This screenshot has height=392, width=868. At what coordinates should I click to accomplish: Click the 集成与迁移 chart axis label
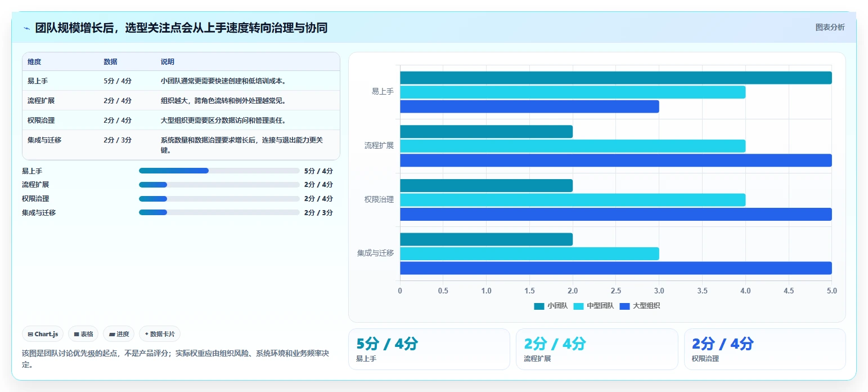[x=375, y=253]
